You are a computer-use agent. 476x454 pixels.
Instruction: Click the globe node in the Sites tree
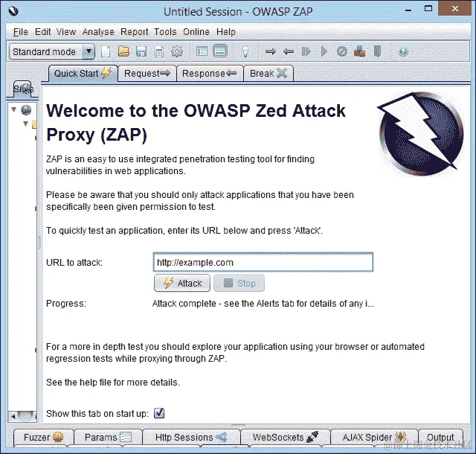coord(26,109)
